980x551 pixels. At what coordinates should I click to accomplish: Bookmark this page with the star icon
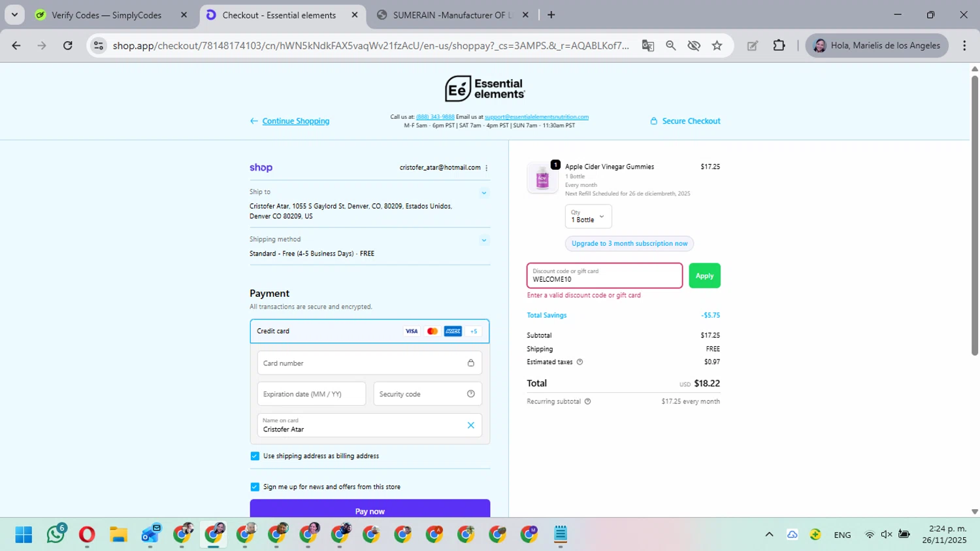coord(717,45)
